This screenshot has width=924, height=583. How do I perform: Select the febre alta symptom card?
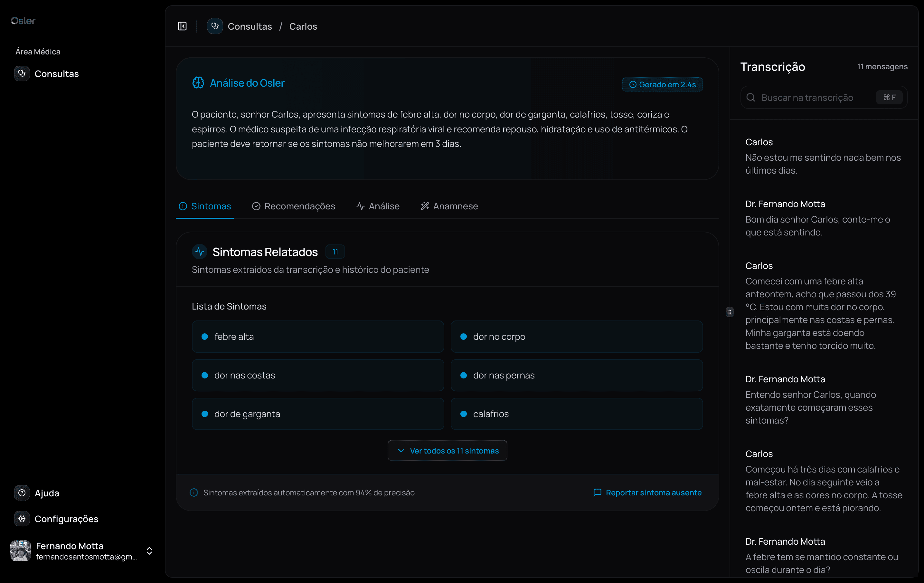click(318, 337)
